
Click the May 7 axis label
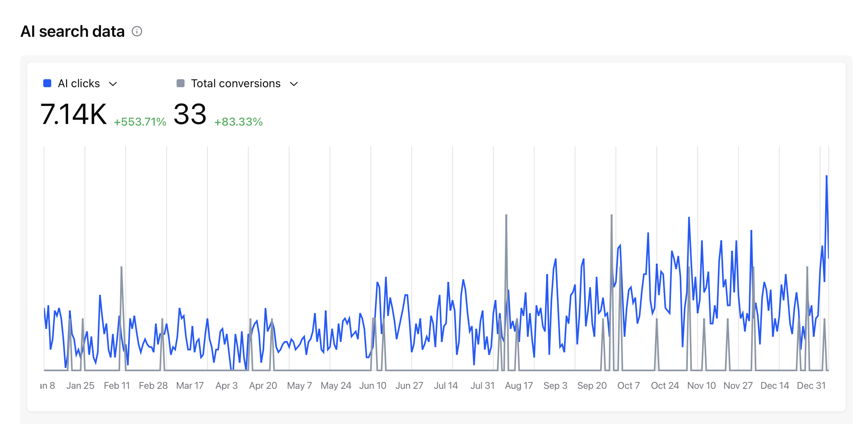[299, 386]
